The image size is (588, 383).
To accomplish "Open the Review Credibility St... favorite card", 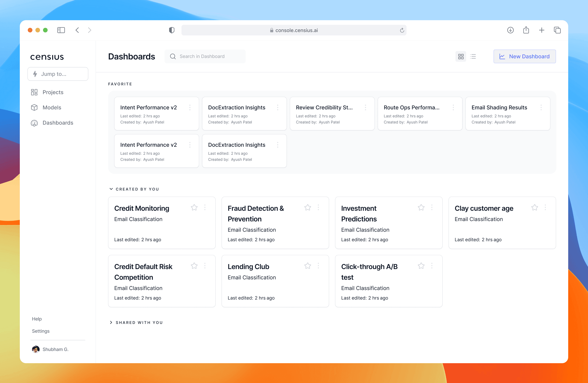I will [332, 114].
